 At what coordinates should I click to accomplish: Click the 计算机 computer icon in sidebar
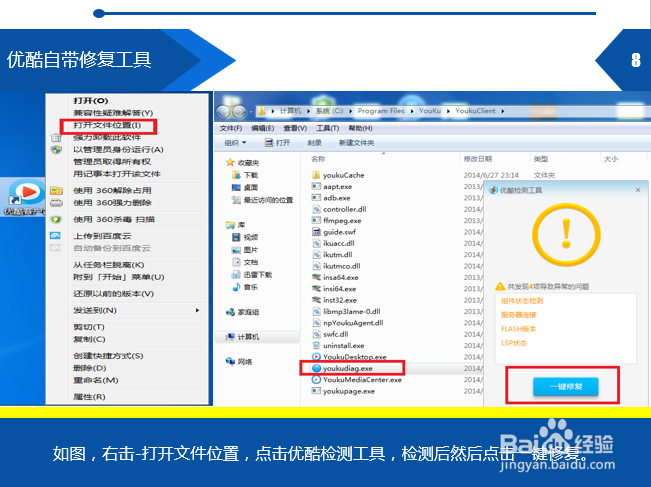(230, 337)
